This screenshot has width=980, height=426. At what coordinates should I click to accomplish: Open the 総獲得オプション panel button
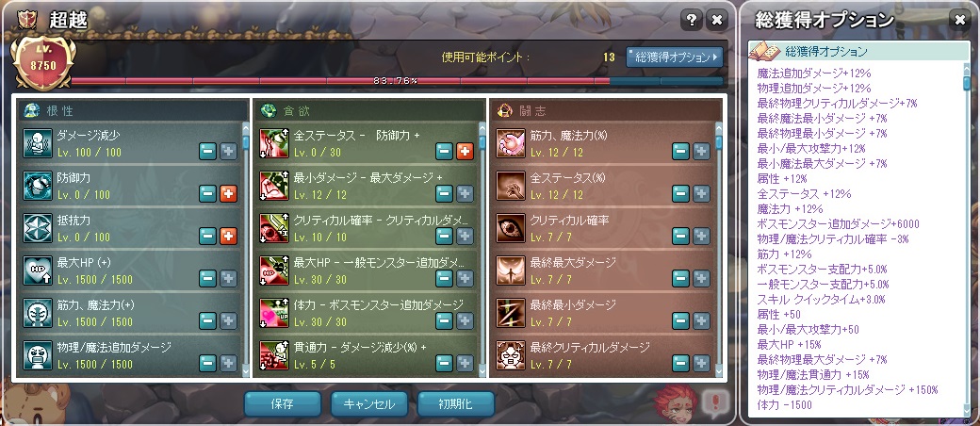pos(675,57)
